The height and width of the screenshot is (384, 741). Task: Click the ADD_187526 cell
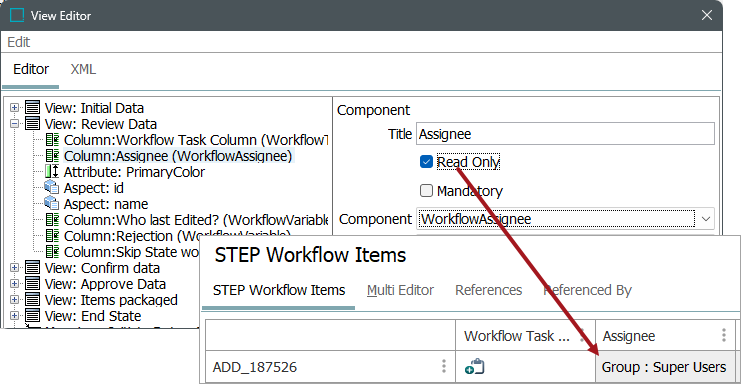pos(330,367)
